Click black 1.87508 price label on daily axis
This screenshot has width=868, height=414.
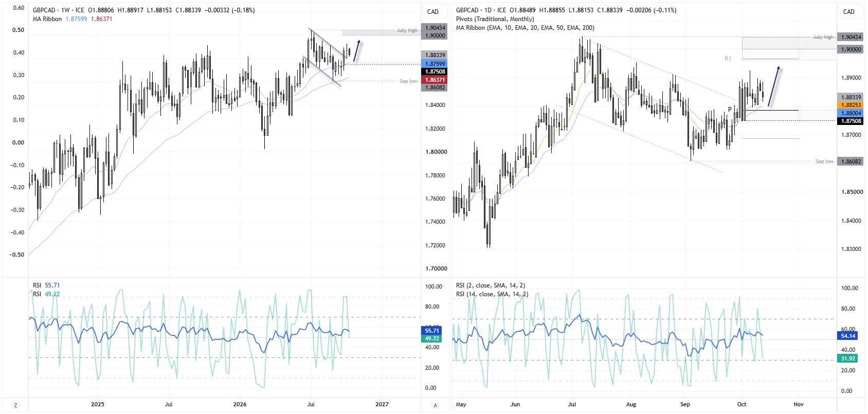(x=851, y=121)
